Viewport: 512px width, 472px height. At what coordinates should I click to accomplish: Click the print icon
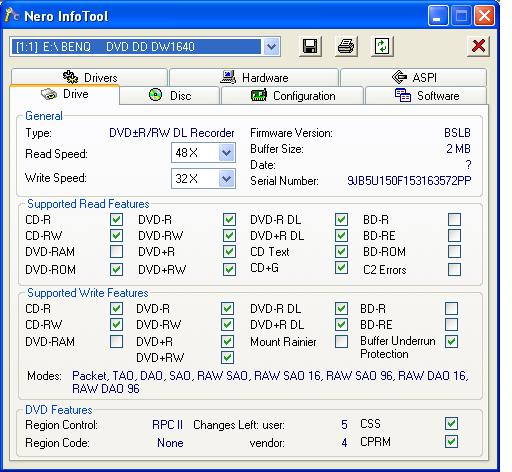[346, 46]
